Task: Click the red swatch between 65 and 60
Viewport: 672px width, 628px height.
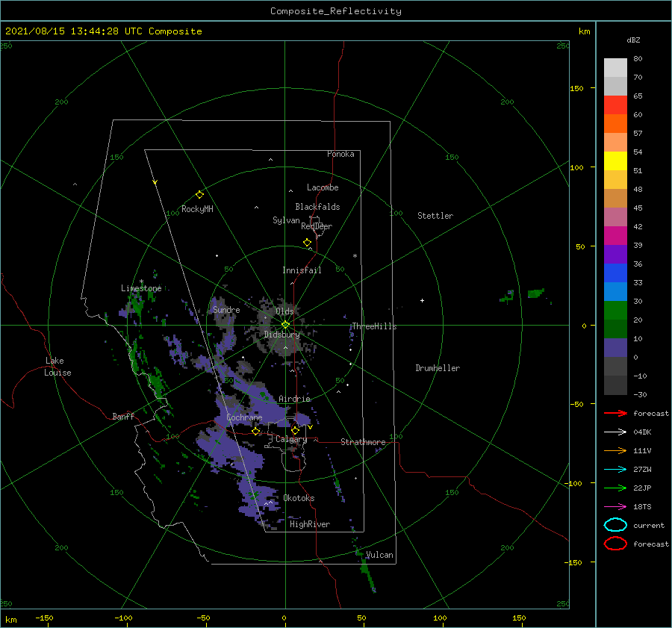Action: coord(615,105)
